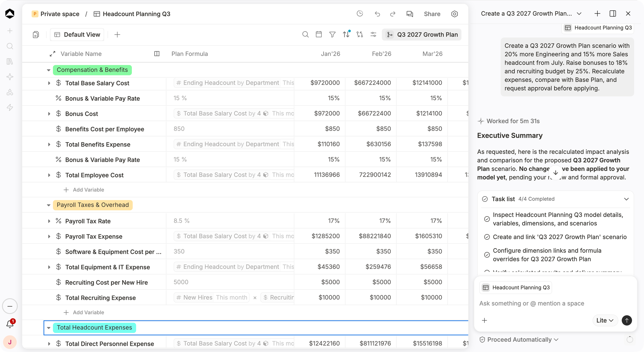Open search from the left sidebar
The width and height of the screenshot is (644, 352).
click(x=10, y=46)
